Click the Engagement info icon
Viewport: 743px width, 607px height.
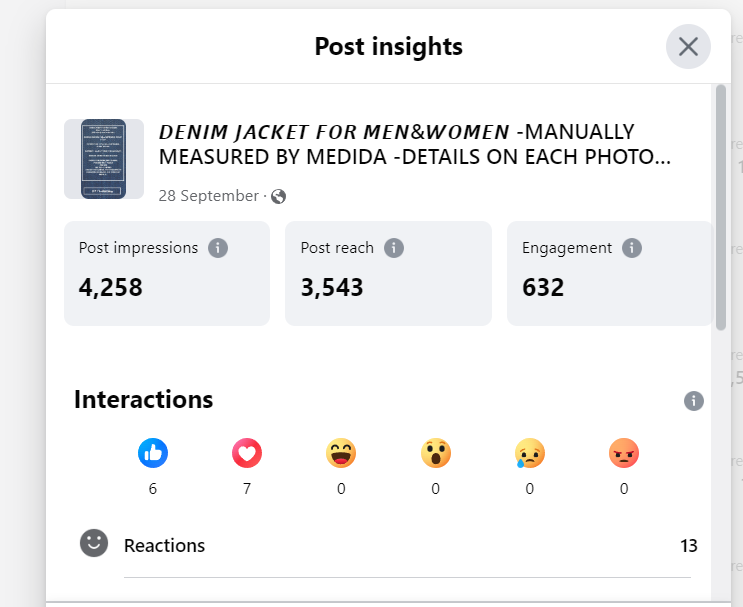(631, 248)
